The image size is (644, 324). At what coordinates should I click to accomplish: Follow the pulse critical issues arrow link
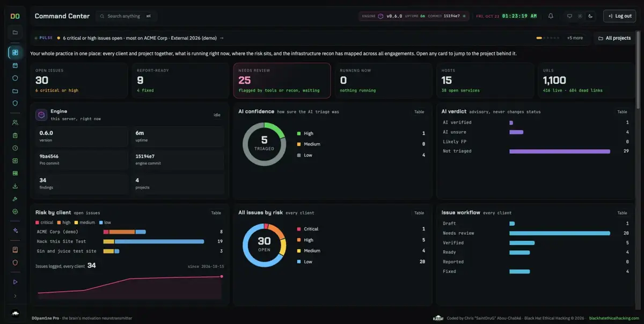(222, 38)
